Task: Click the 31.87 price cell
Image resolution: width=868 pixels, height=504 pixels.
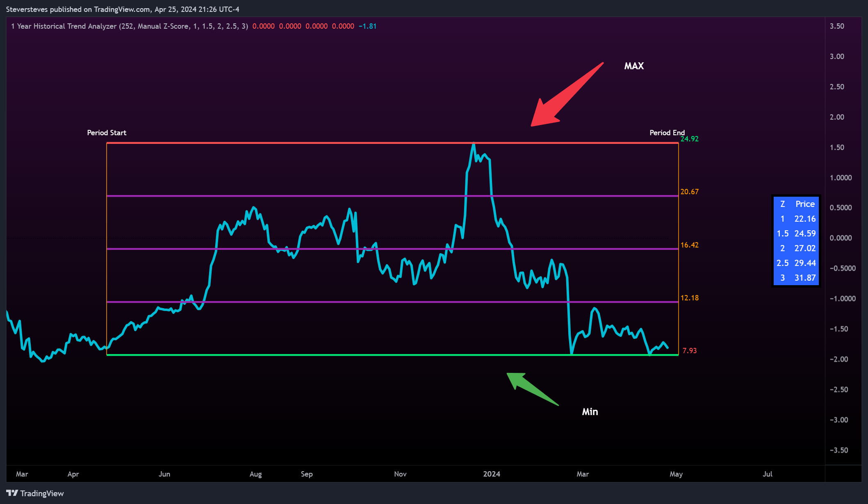Action: point(805,278)
